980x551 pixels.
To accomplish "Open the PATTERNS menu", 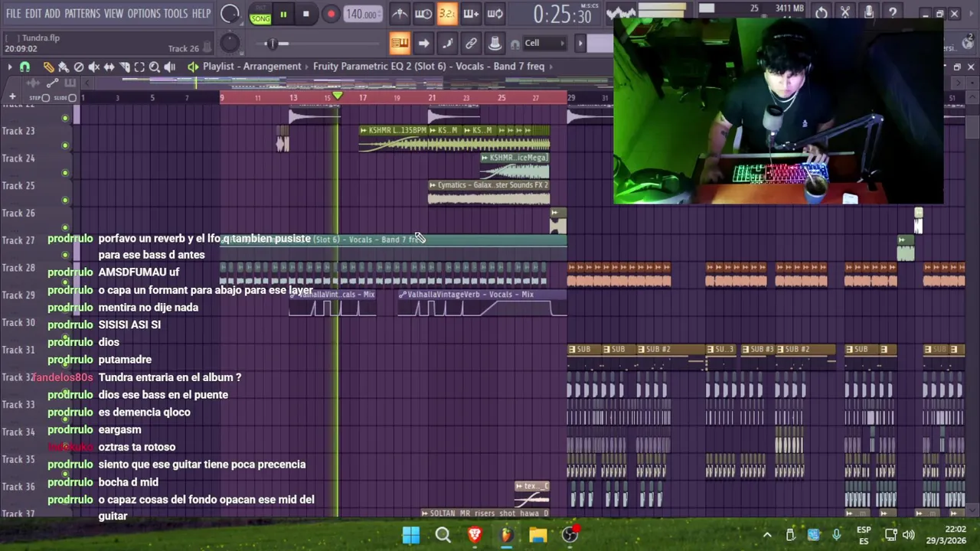I will point(82,14).
